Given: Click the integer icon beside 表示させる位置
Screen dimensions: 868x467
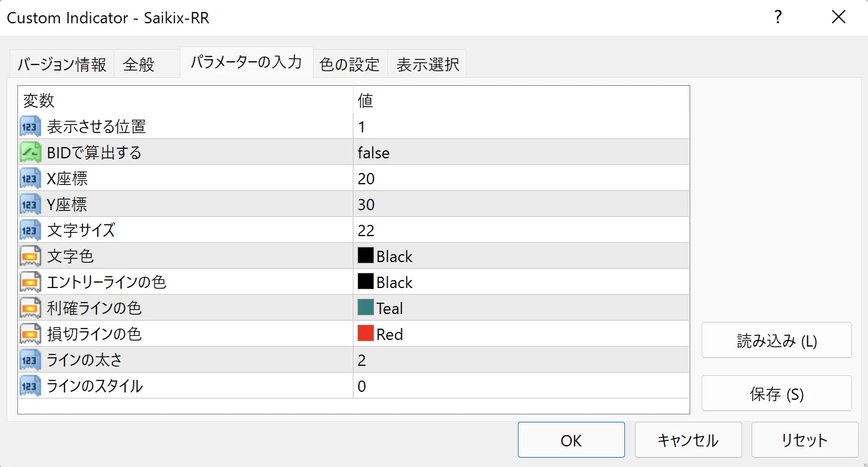Looking at the screenshot, I should tap(30, 126).
